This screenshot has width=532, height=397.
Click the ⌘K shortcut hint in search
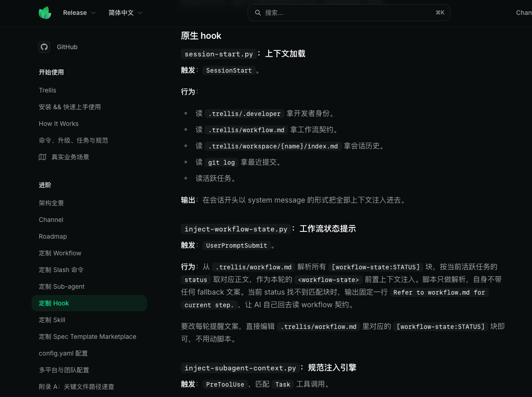point(440,13)
